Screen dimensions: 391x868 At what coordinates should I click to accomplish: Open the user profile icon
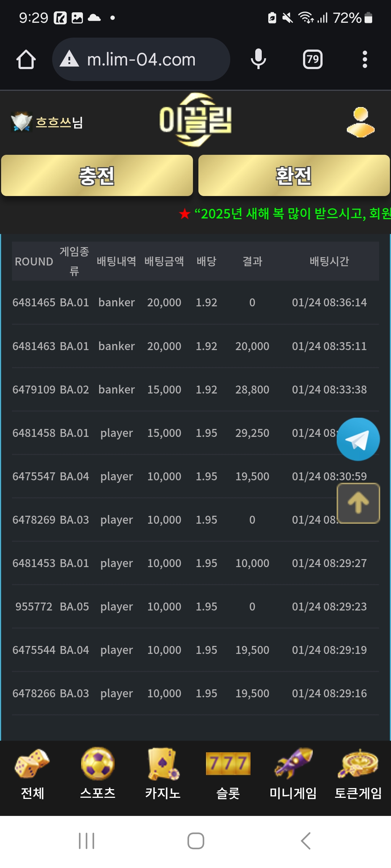pyautogui.click(x=361, y=122)
